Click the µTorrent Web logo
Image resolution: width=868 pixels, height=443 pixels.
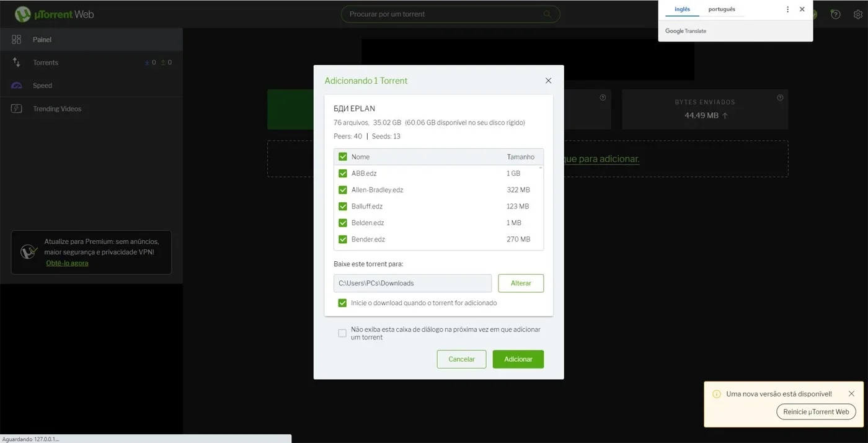[55, 14]
